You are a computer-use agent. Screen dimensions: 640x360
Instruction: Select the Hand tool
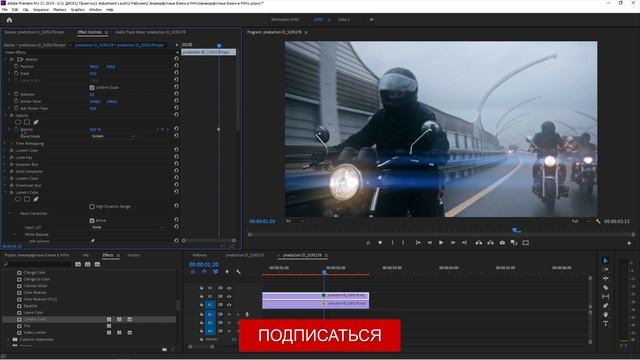coord(606,314)
